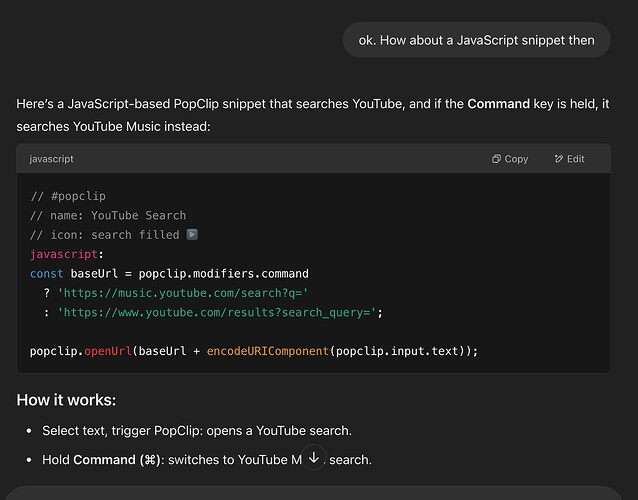Click the copy icon in code header
This screenshot has height=500, width=638.
(x=496, y=159)
